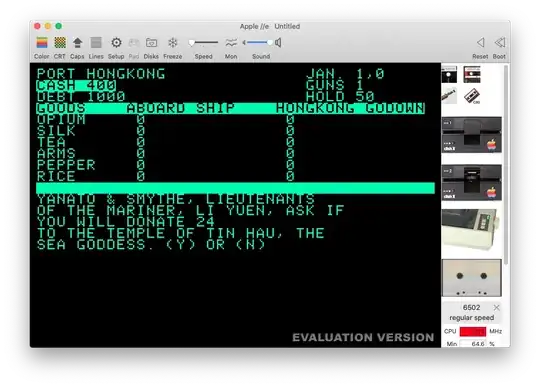
Task: Click the loud speaker icon beside Sound slider
Action: point(278,42)
